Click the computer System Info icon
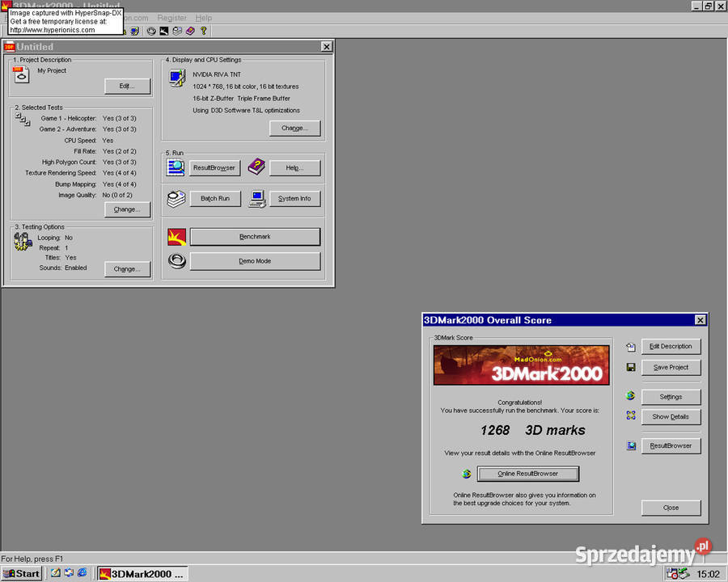This screenshot has height=582, width=728. pyautogui.click(x=257, y=199)
